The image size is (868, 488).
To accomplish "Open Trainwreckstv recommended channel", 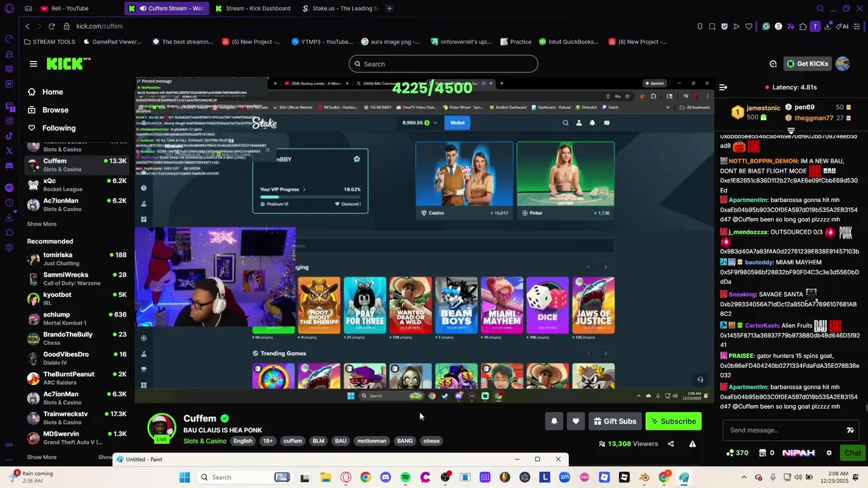I will point(77,418).
